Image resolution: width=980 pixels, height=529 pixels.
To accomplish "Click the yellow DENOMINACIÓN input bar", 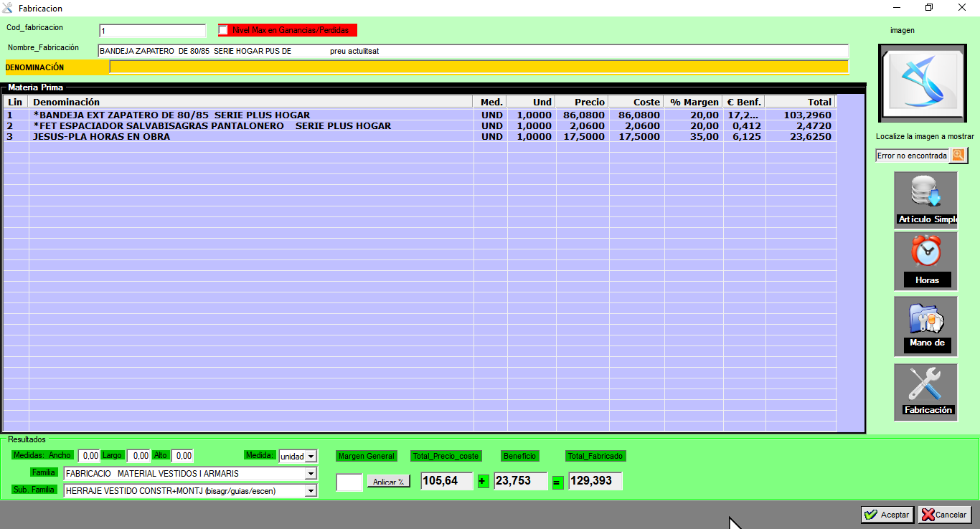I will [x=479, y=67].
